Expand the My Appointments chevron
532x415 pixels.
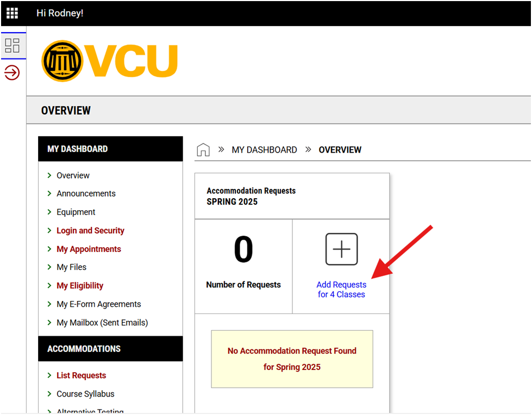[x=49, y=249]
